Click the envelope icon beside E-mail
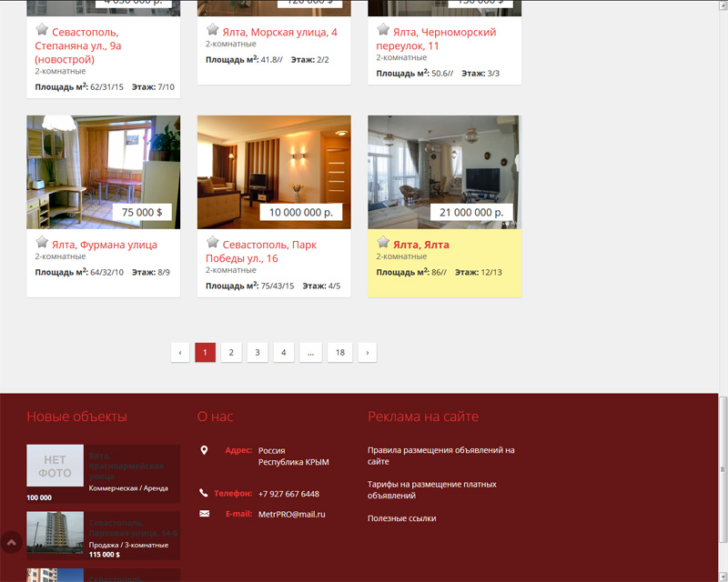This screenshot has height=582, width=728. (x=204, y=514)
